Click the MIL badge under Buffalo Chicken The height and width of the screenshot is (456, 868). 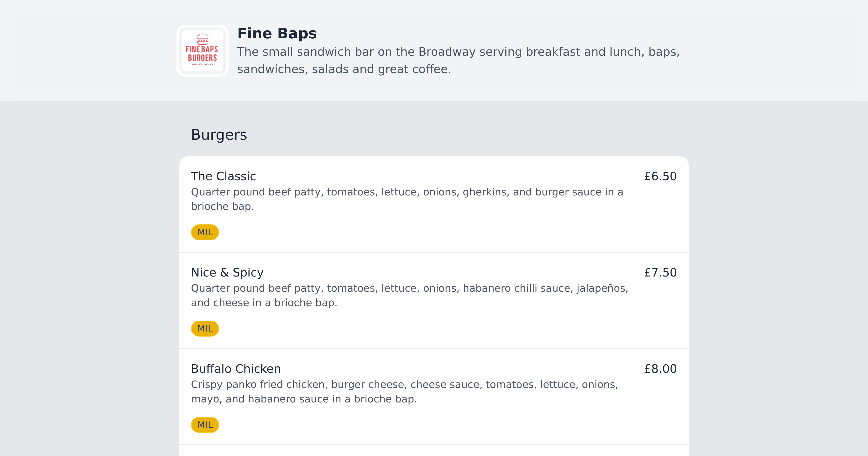click(x=204, y=425)
